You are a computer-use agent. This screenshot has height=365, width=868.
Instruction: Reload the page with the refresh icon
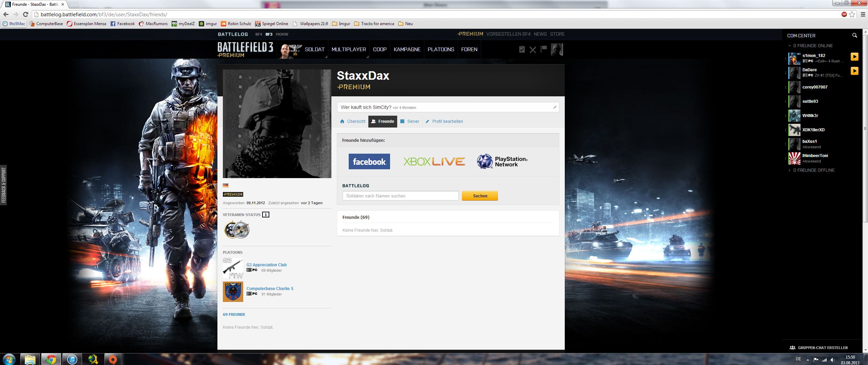[25, 14]
